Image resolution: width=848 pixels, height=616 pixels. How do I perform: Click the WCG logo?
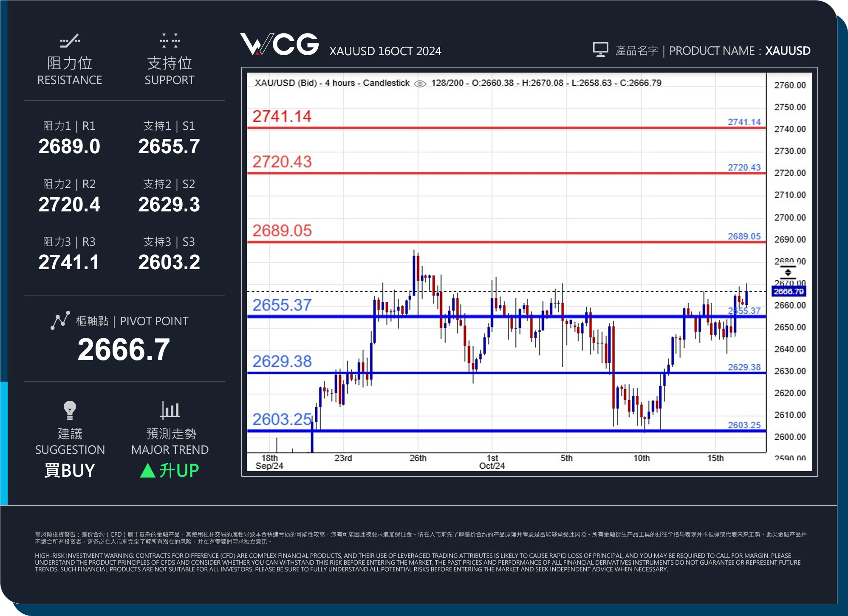click(x=280, y=44)
